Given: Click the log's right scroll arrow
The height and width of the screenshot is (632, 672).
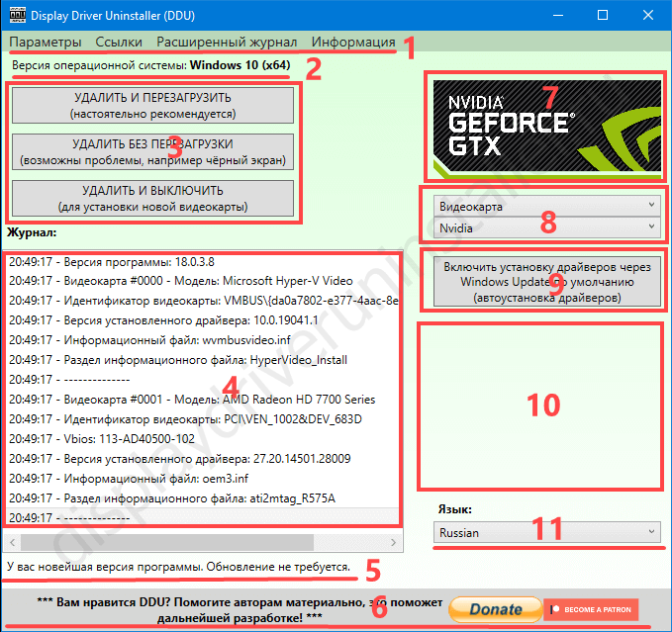Looking at the screenshot, I should click(394, 543).
